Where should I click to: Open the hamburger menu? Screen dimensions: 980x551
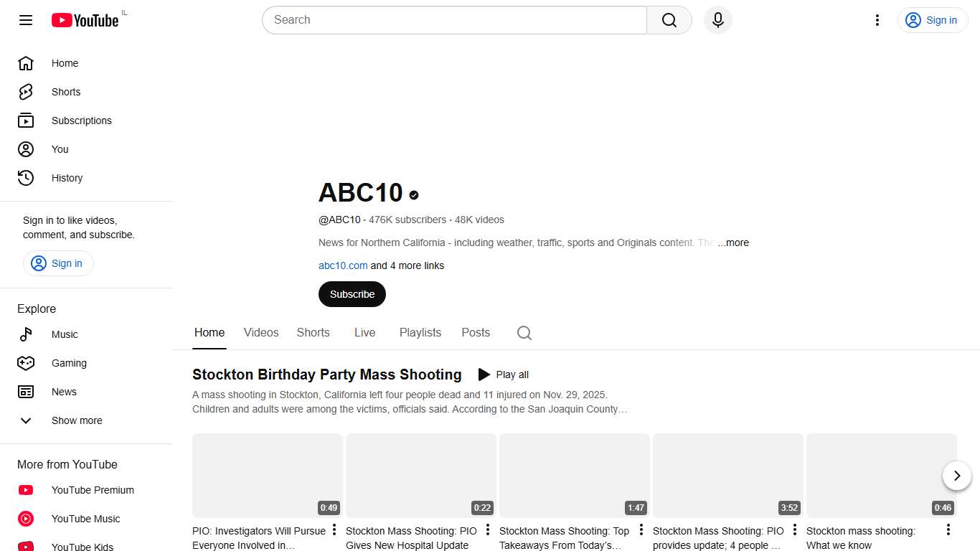25,20
